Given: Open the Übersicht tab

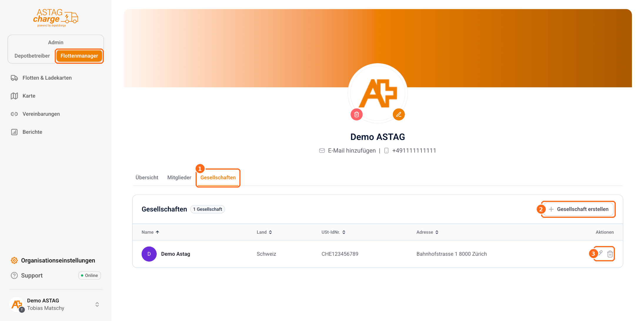Looking at the screenshot, I should point(147,178).
